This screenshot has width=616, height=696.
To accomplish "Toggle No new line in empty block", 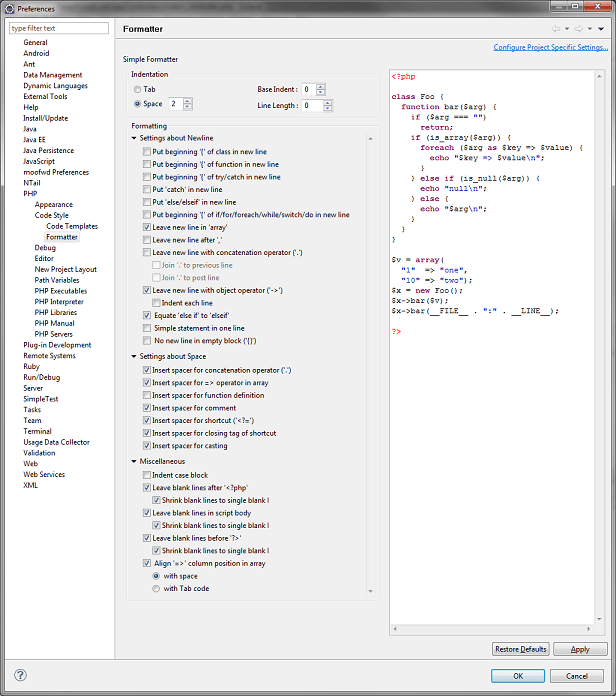I will tap(147, 341).
